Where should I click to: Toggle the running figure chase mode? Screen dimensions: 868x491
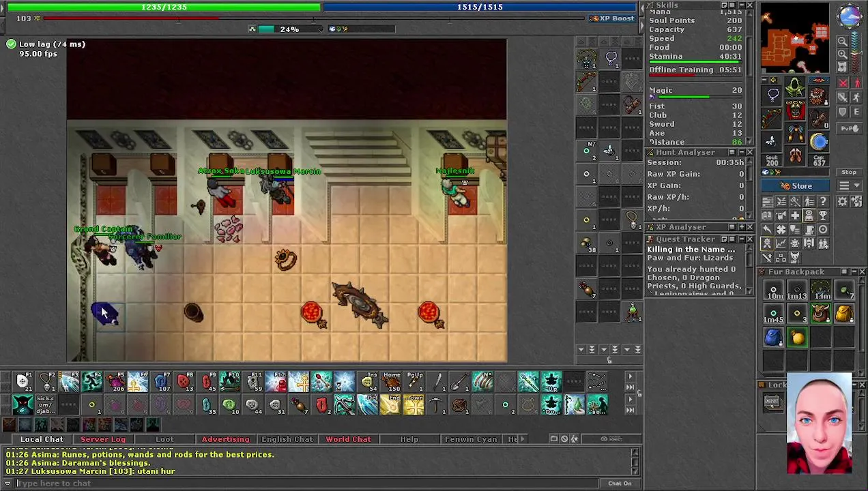[x=856, y=98]
